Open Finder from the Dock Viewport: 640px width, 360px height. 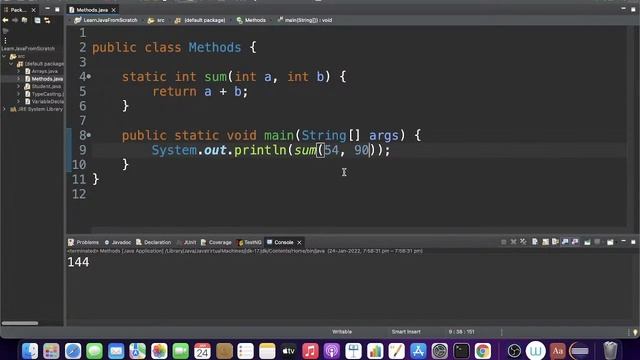click(x=30, y=351)
